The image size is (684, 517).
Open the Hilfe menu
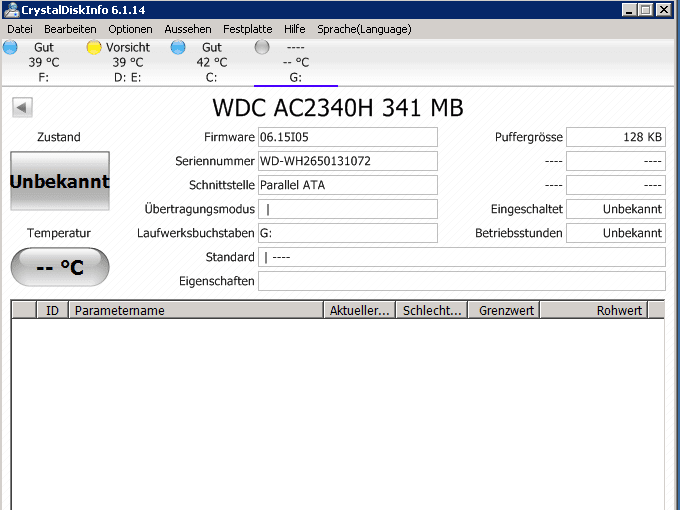[x=294, y=29]
